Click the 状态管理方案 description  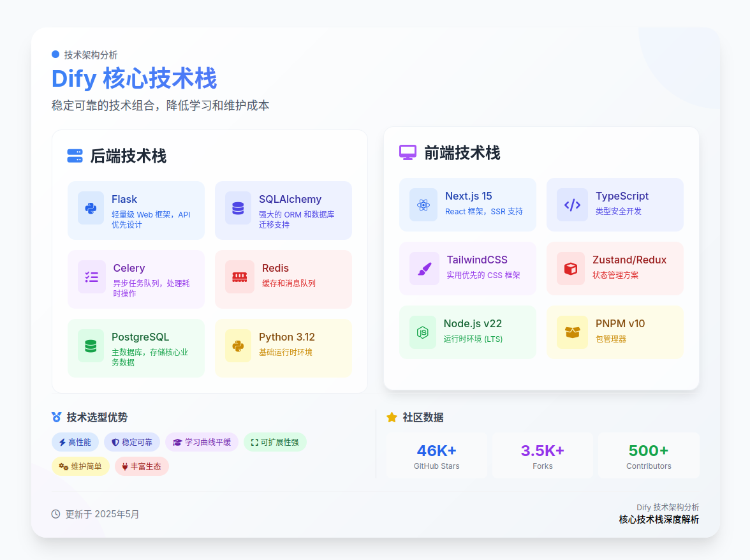click(x=615, y=275)
